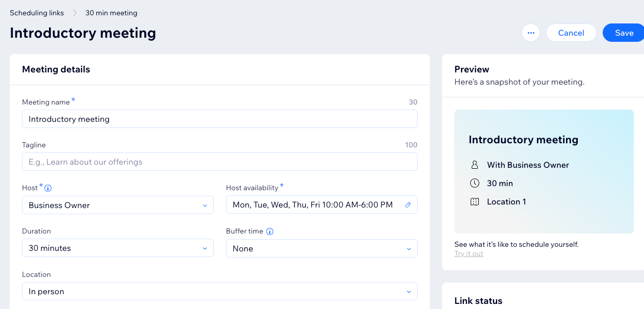
Task: Click the breadcrumb chevron separator
Action: tap(75, 13)
